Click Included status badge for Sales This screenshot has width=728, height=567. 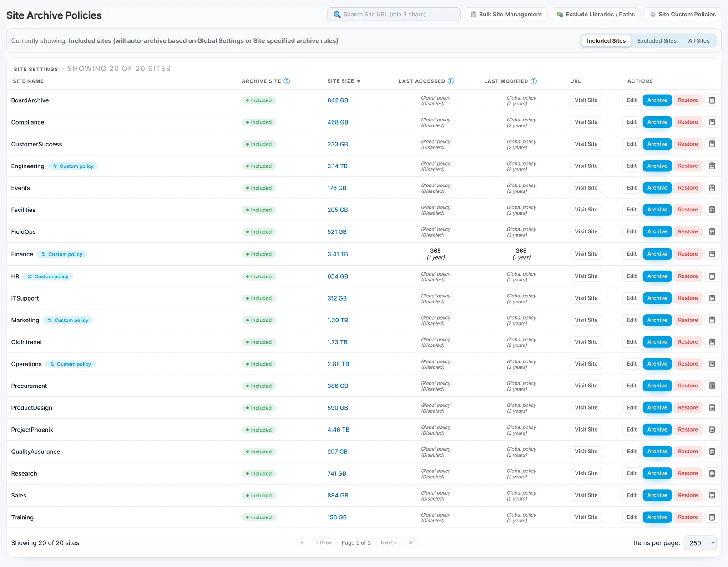pos(259,496)
